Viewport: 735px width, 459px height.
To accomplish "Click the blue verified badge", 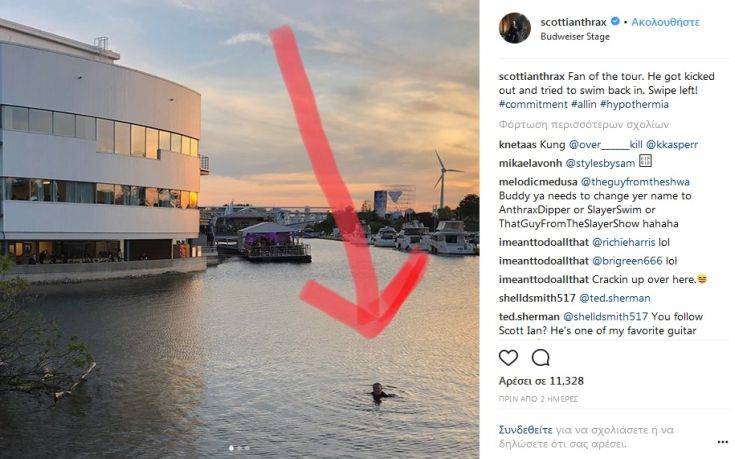I will 616,21.
